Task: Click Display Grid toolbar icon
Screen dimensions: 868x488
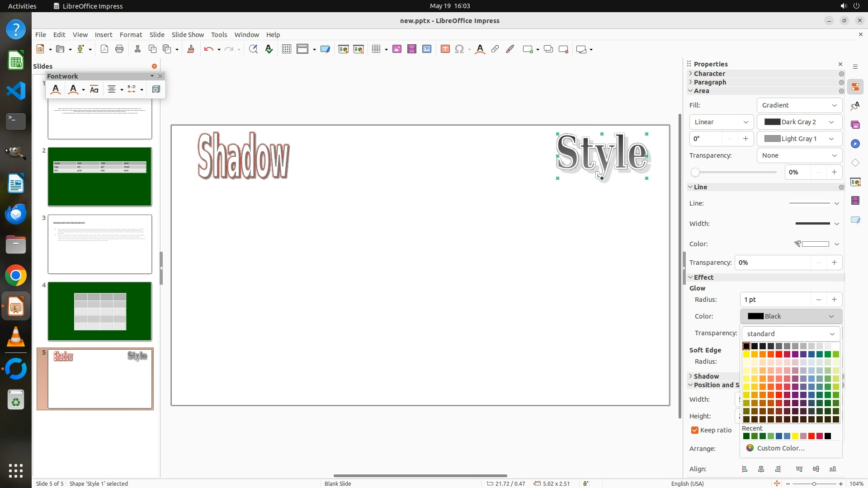Action: 286,49
